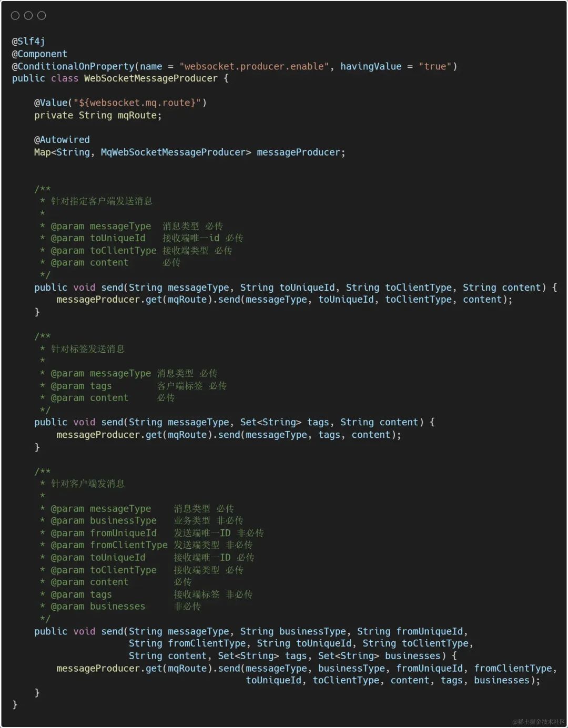Click the "针对指定客户端发送消息" comment line
568x728 pixels.
click(x=102, y=201)
